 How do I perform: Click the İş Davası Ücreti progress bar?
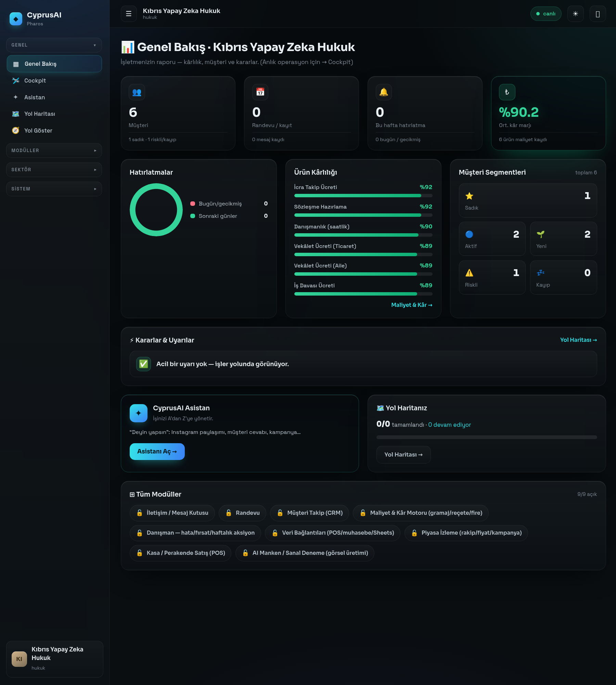tap(363, 294)
